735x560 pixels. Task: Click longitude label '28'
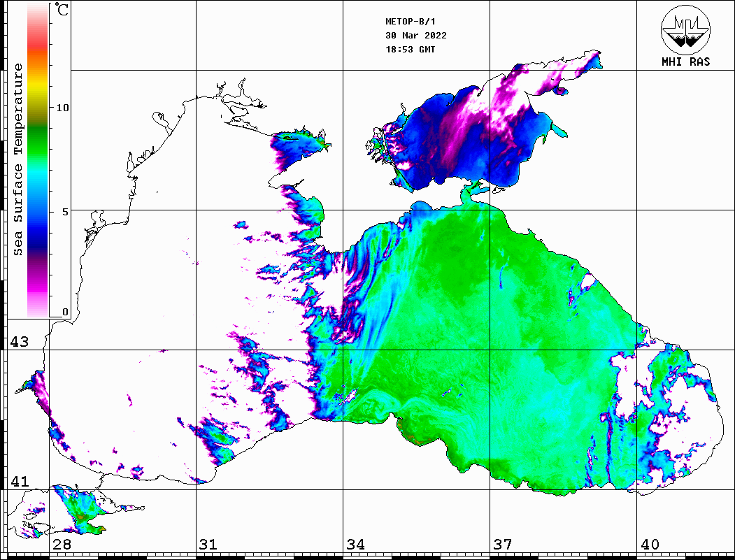click(62, 544)
